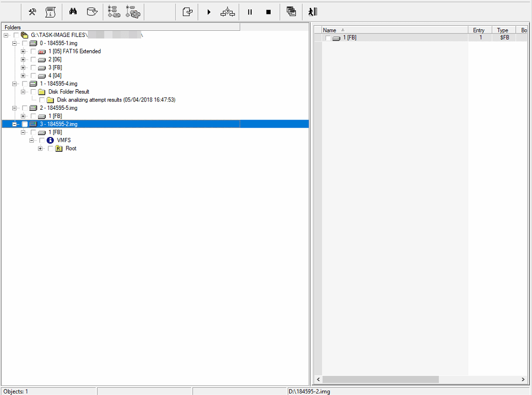This screenshot has width=532, height=395.
Task: Click task folder icon beside G:\TASK-IMAGE FILES
Action: 25,35
